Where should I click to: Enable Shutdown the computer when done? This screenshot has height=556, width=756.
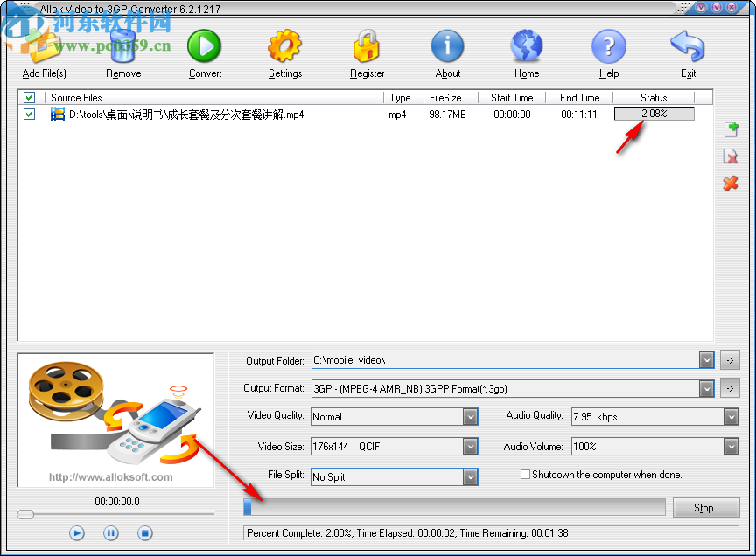(x=524, y=475)
